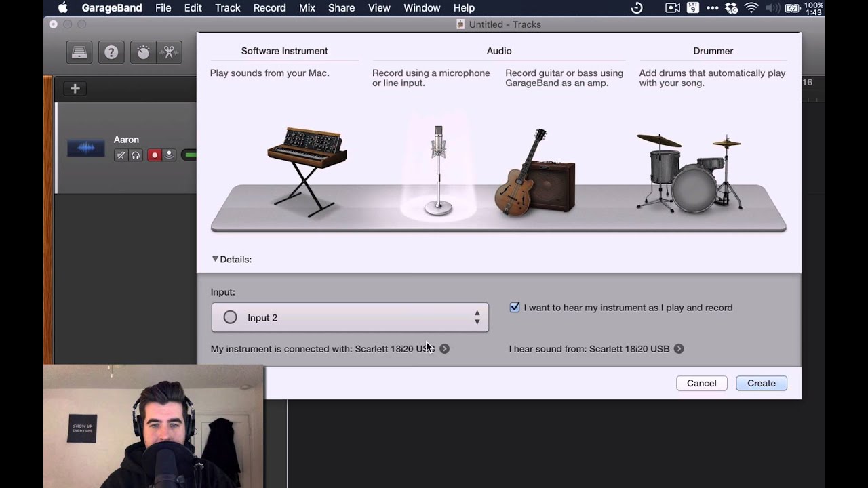Open input device arrow after Scarlett 18i20
The width and height of the screenshot is (868, 488).
tap(444, 348)
